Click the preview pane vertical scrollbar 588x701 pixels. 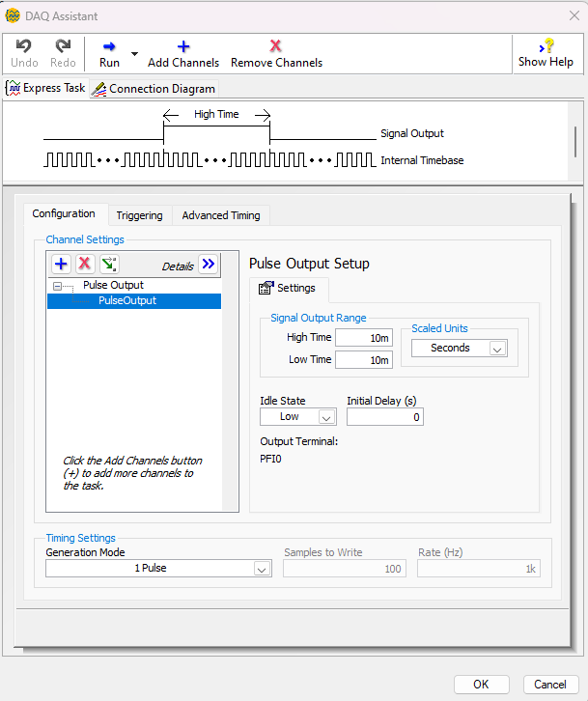coord(576,141)
